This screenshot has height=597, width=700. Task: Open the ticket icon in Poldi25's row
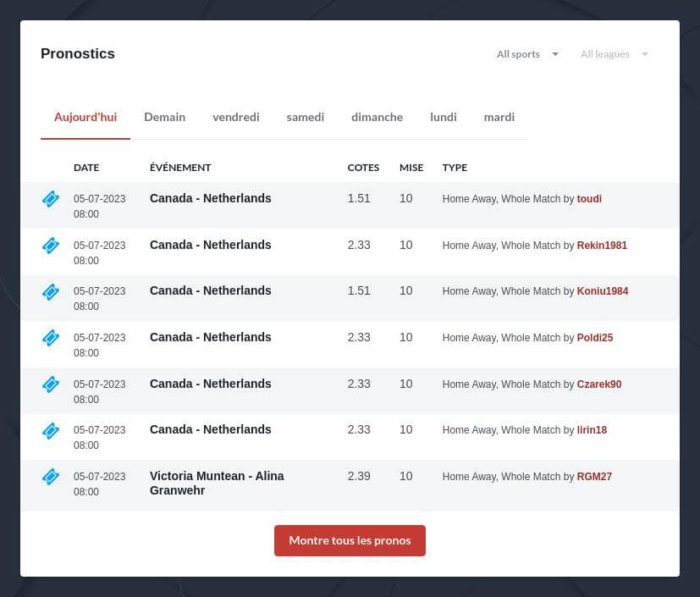51,338
